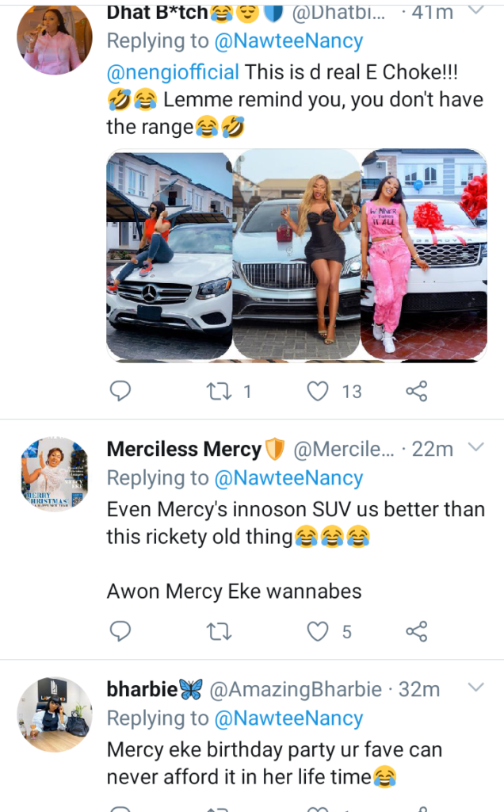The height and width of the screenshot is (812, 504).
Task: Share Merciless Mercy's tweet
Action: pyautogui.click(x=416, y=631)
